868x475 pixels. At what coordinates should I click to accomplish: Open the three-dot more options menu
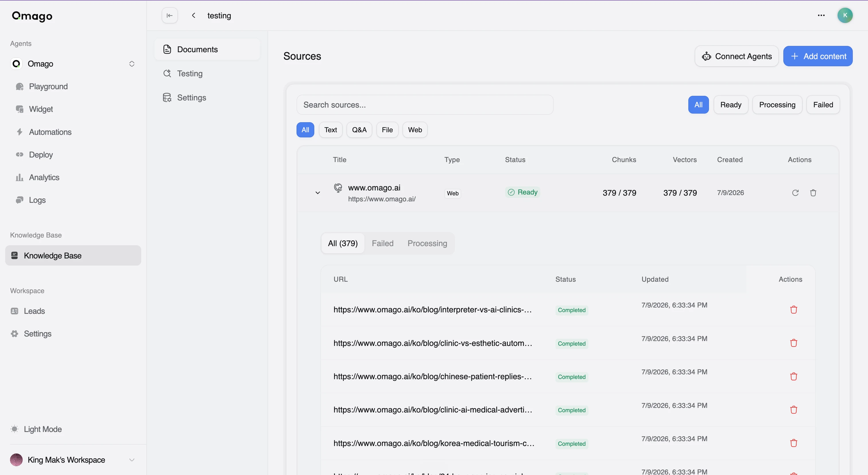click(x=821, y=15)
